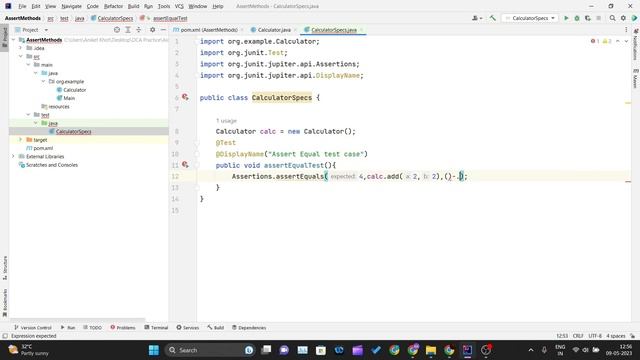Toggle Bookmarks tool window side tab

4,303
